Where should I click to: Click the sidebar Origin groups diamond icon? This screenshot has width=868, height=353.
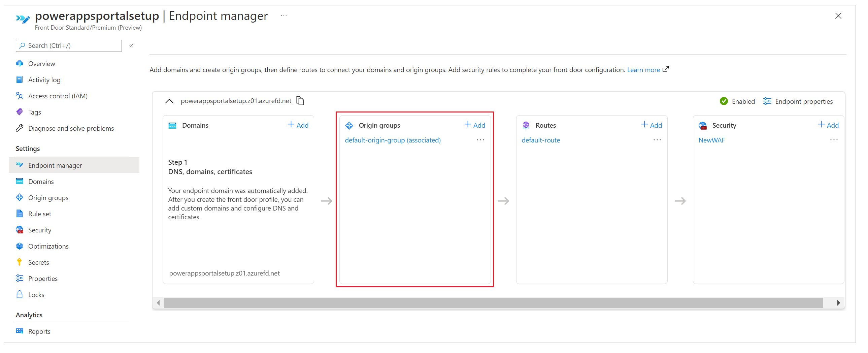coord(20,198)
